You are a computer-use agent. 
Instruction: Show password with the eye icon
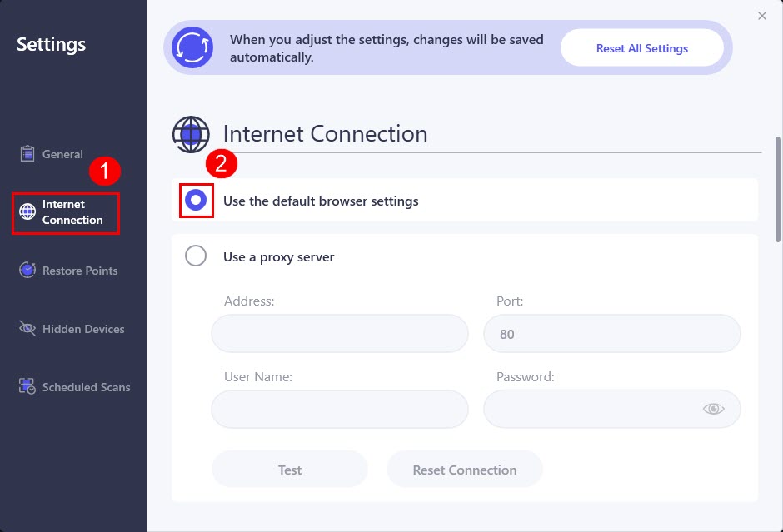[714, 409]
